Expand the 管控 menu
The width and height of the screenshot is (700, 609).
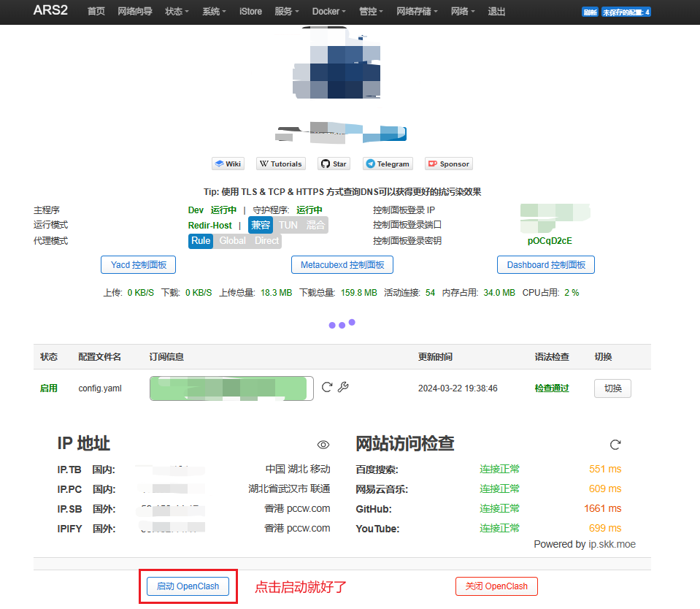371,12
